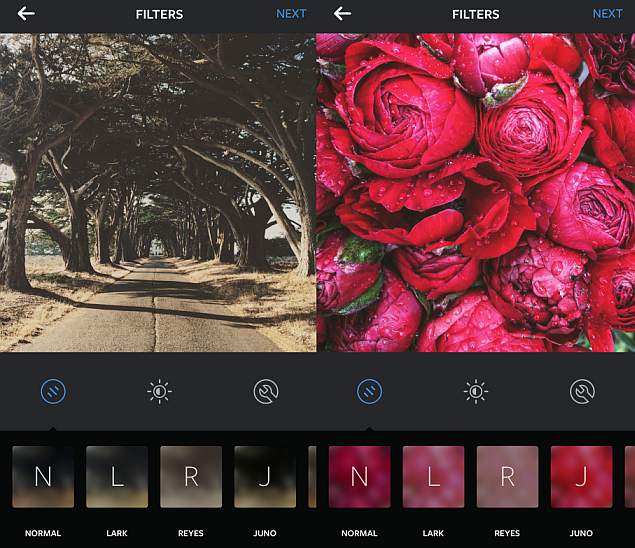Click FILTERS title on the left screen
Viewport: 635px width, 548px height.
coord(159,15)
